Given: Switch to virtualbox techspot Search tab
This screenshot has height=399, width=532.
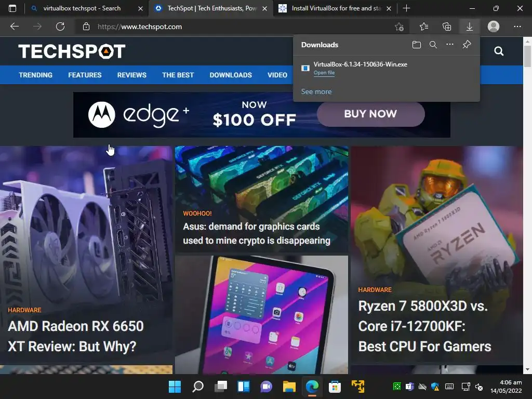Looking at the screenshot, I should click(82, 8).
